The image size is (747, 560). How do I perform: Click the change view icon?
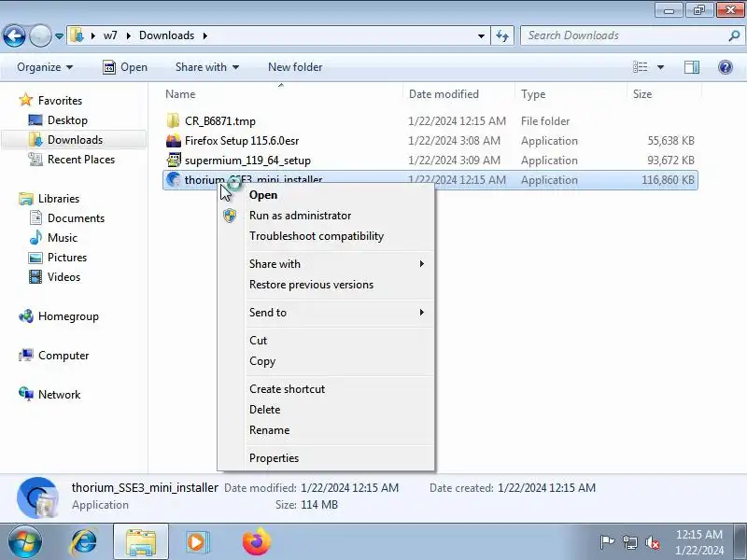pos(641,67)
